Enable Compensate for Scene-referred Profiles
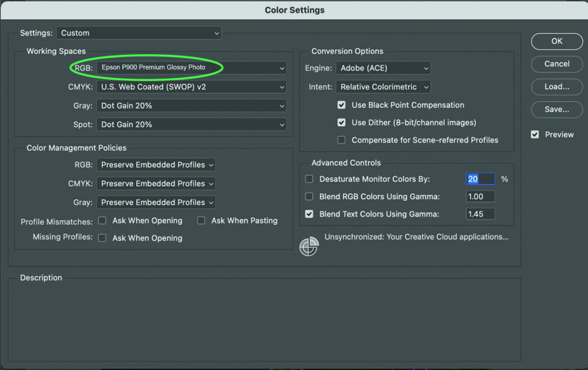 point(342,140)
